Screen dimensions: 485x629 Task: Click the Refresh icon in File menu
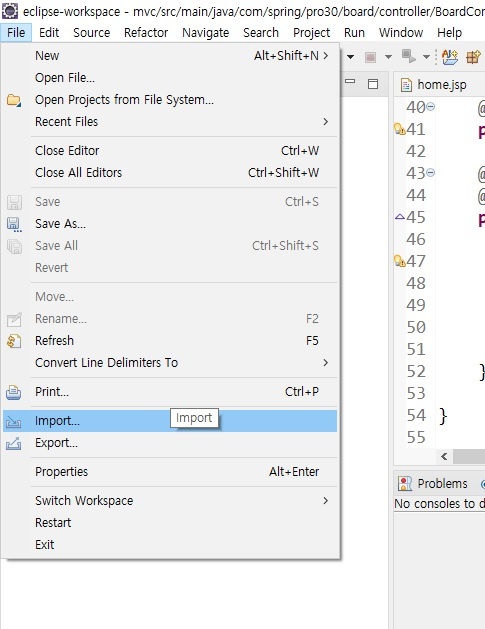[x=14, y=341]
